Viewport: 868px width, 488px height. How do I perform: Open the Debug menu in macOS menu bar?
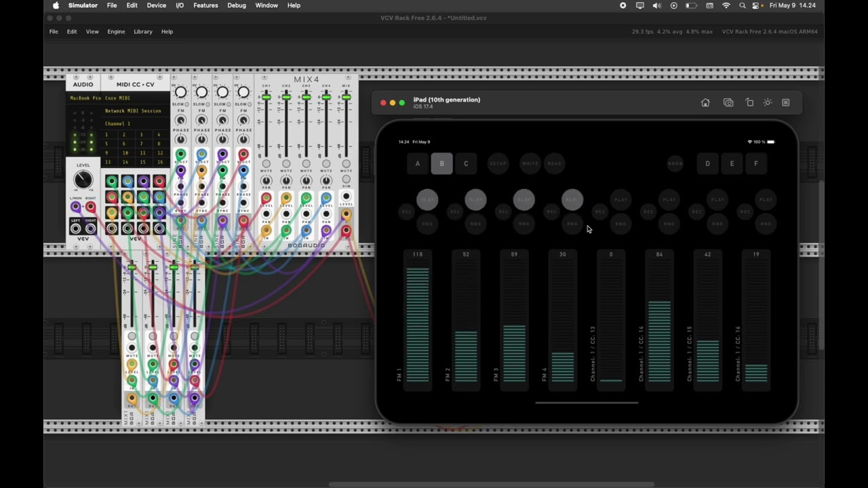click(237, 5)
